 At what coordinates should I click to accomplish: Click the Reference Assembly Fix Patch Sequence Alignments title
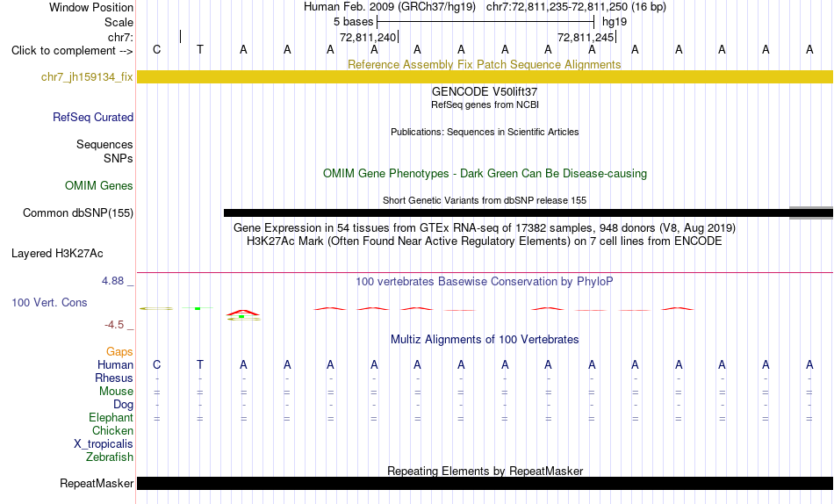pos(484,64)
